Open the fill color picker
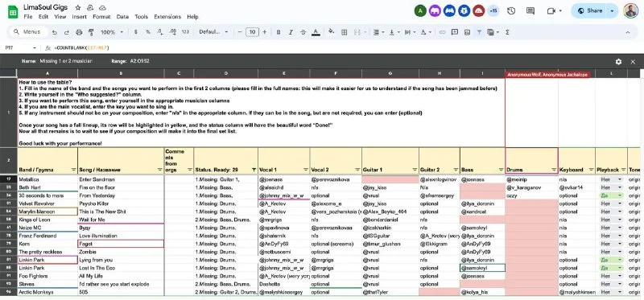Screen dimensions: 644x300 [x=332, y=32]
